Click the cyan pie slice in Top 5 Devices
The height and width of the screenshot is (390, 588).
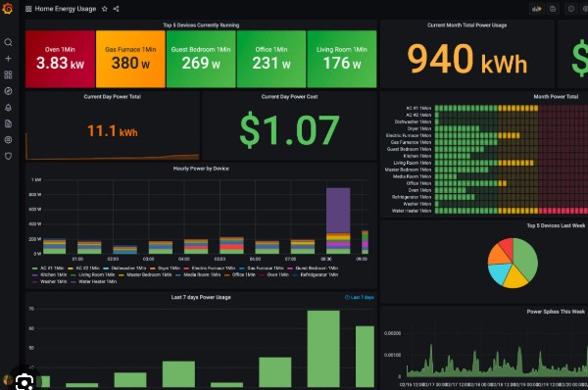500,272
